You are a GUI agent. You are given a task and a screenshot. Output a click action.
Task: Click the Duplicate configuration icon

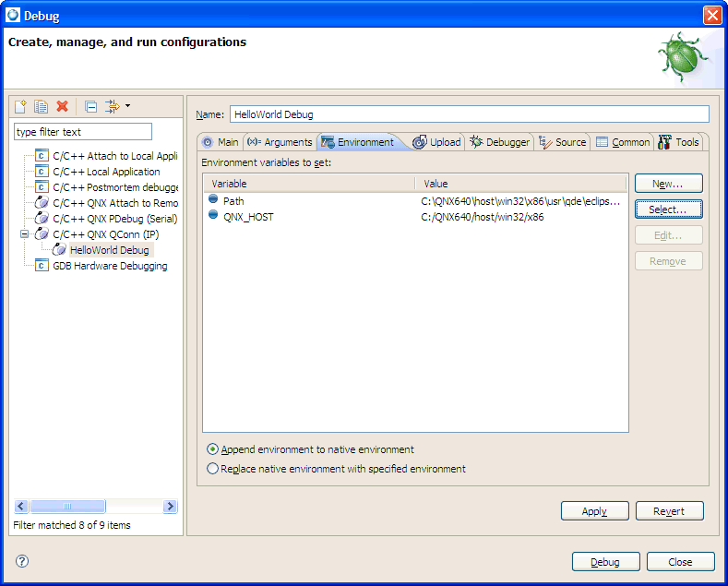click(x=42, y=107)
